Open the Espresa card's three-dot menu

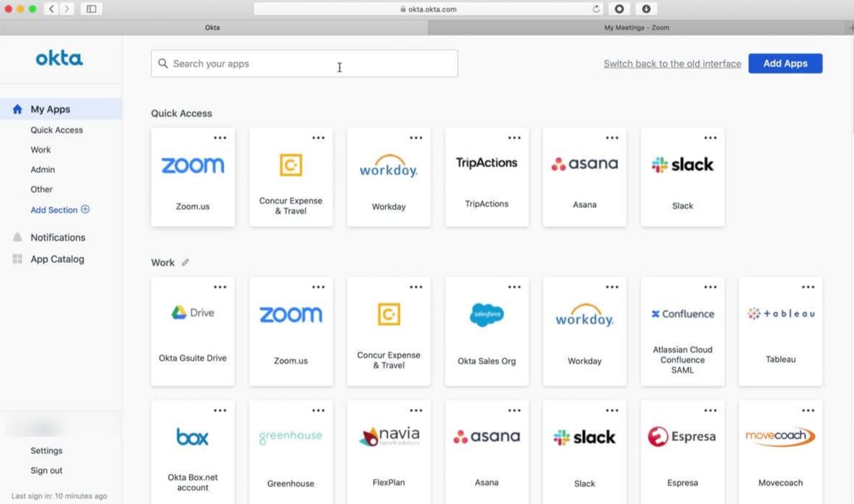tap(710, 411)
